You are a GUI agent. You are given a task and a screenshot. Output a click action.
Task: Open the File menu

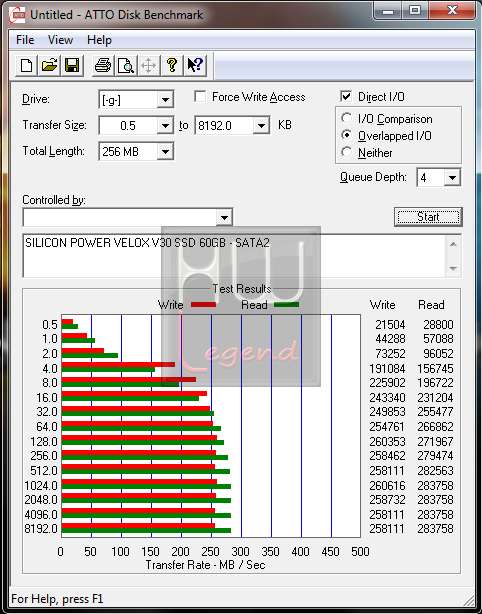[25, 40]
